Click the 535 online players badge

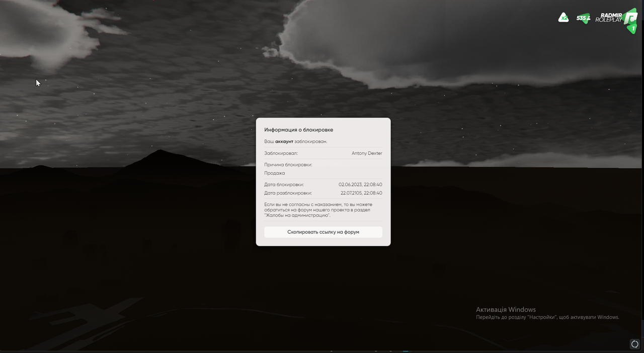[x=583, y=18]
